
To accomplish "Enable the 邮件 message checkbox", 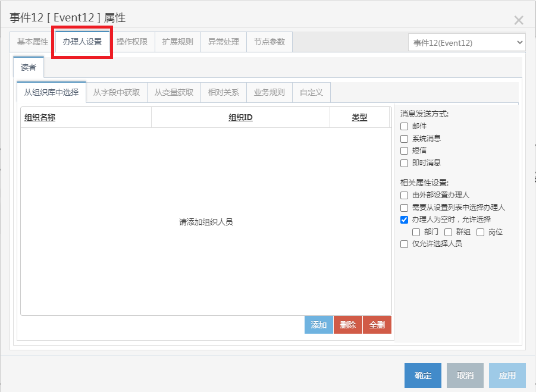I will click(404, 126).
